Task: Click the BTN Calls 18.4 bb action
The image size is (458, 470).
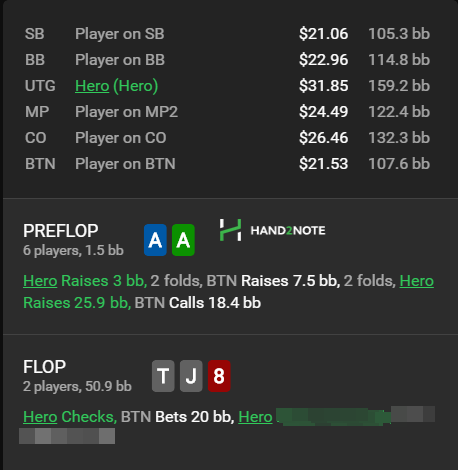Action: (x=198, y=303)
